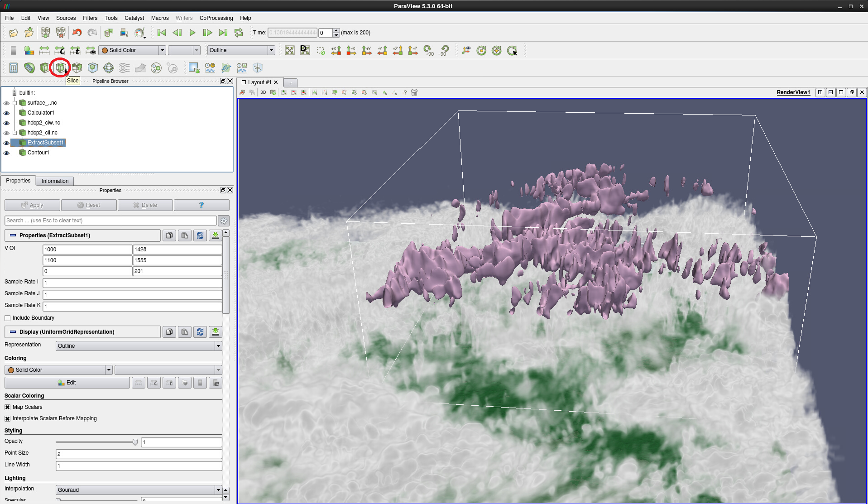Open the Representation dropdown in Display section

[x=139, y=346]
